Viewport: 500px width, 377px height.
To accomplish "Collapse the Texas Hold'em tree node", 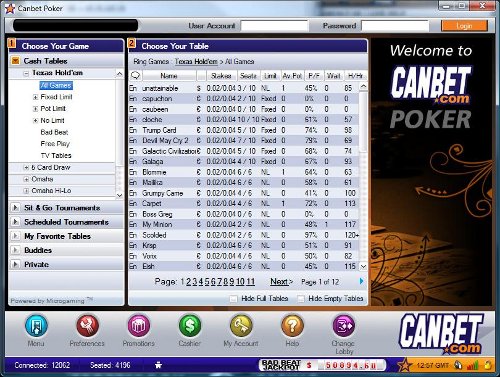I will [x=26, y=73].
